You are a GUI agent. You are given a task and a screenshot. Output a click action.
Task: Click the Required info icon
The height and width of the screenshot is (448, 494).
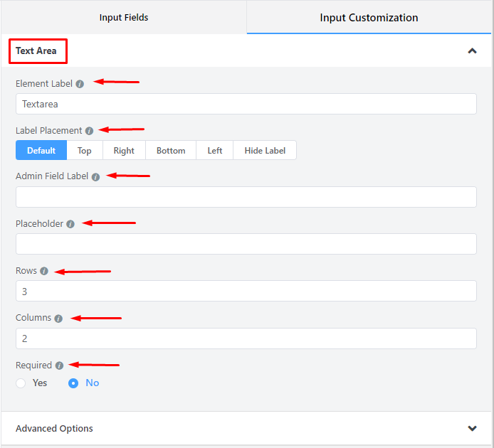pyautogui.click(x=59, y=366)
